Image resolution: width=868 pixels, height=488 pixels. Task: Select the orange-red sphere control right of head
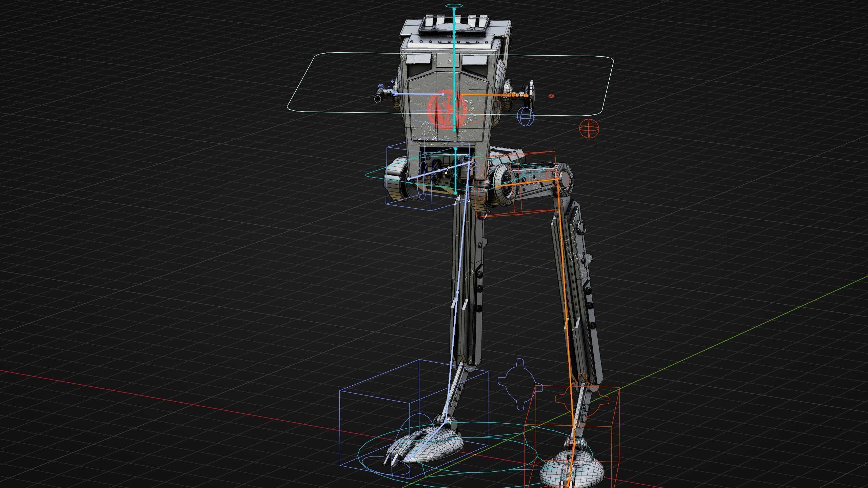point(589,128)
